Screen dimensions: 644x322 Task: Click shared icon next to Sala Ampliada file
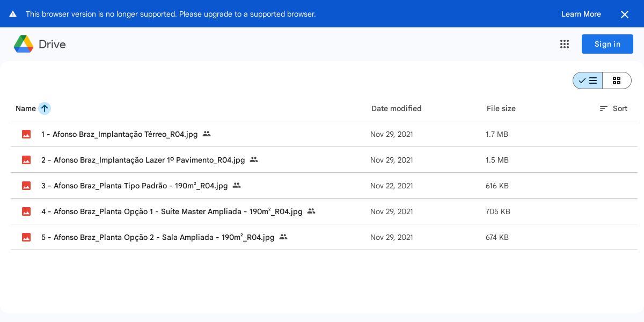pos(283,237)
